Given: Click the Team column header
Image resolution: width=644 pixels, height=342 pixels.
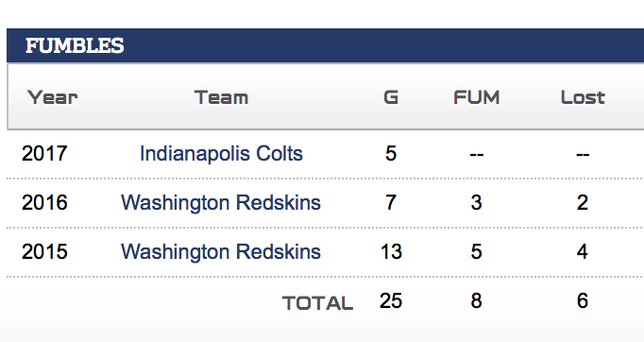Looking at the screenshot, I should (x=221, y=98).
